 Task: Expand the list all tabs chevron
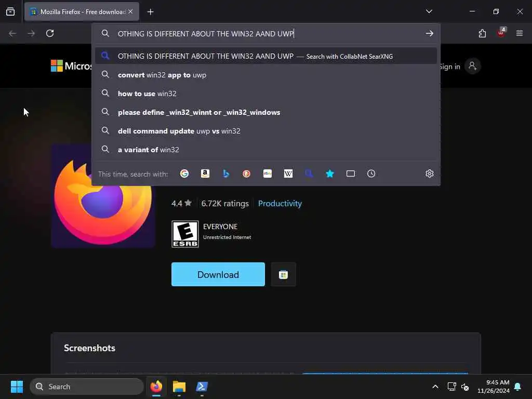429,11
